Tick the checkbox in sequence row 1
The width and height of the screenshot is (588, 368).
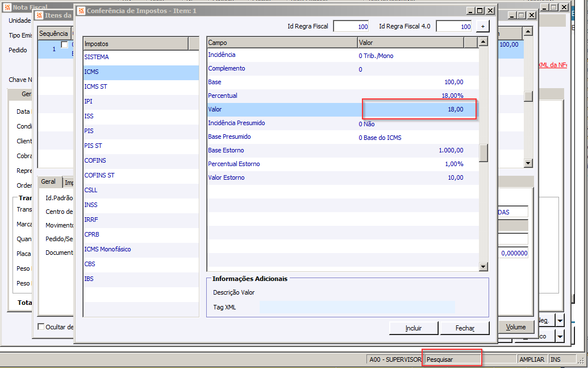pos(65,45)
